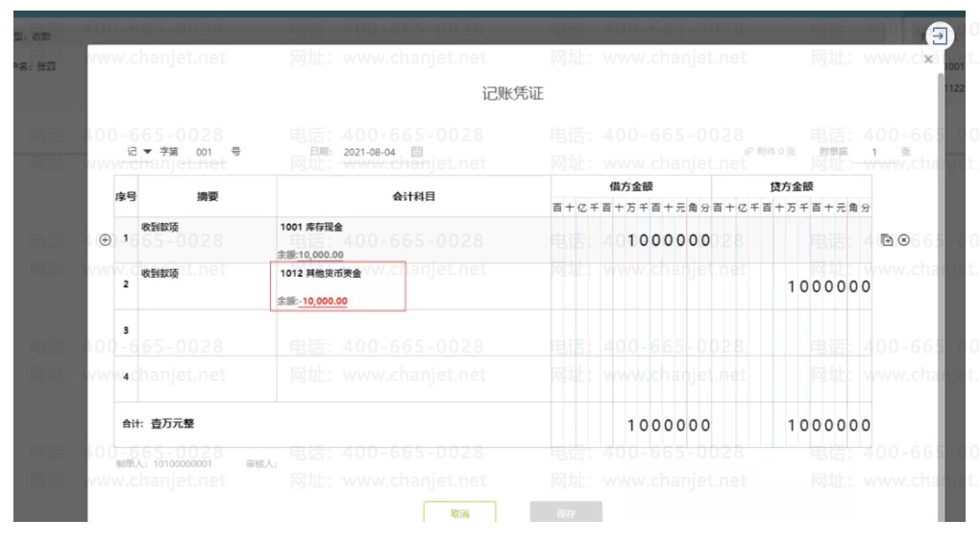The height and width of the screenshot is (544, 980).
Task: Click row 2 credit amount 1000000
Action: (x=829, y=286)
